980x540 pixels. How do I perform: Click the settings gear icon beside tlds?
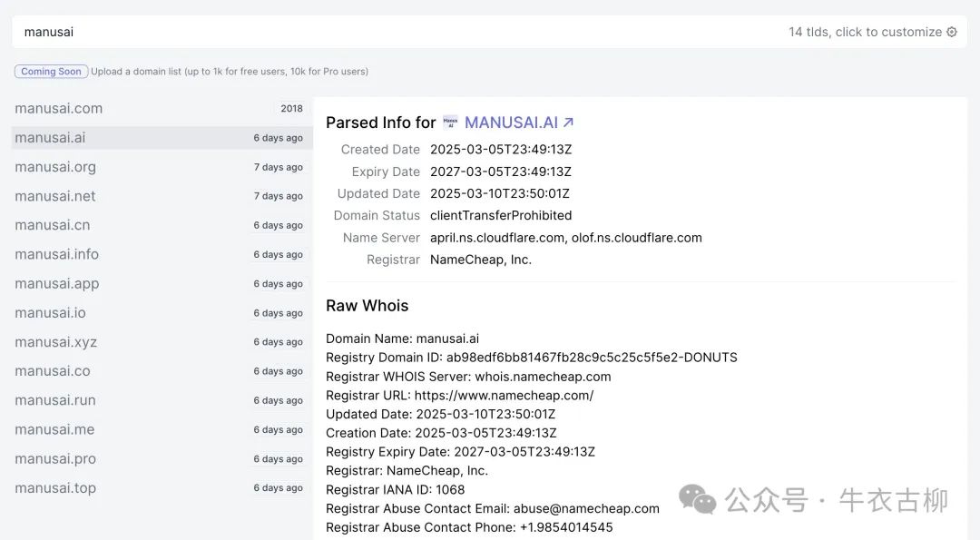coord(951,32)
